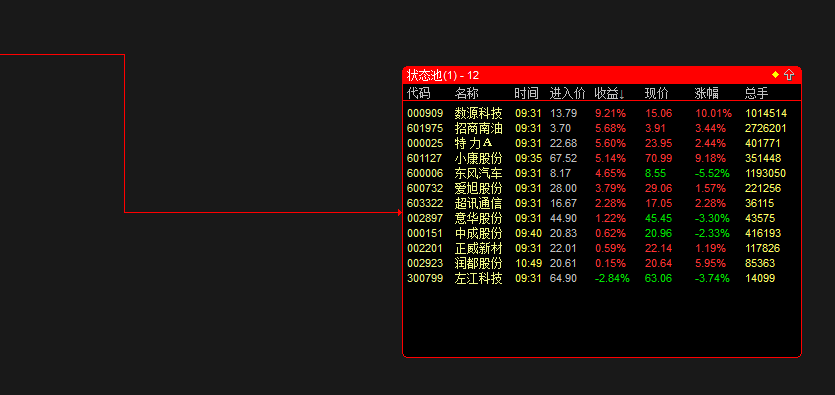Click total volume 117826
This screenshot has height=395, width=835.
[x=763, y=248]
